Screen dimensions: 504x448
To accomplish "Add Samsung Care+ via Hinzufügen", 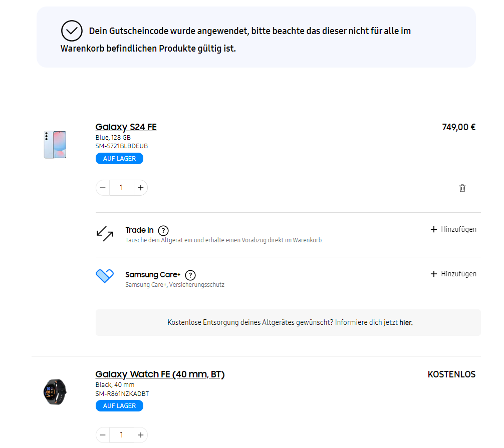I will point(453,274).
